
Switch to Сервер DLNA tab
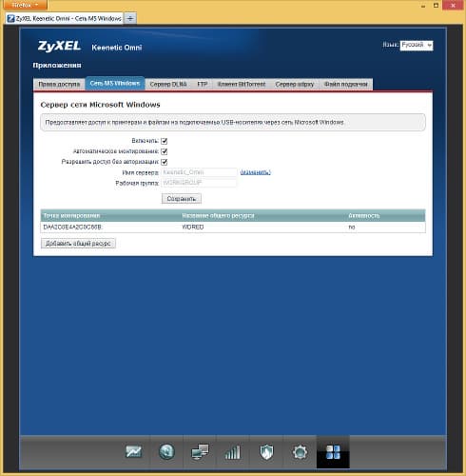(x=168, y=84)
